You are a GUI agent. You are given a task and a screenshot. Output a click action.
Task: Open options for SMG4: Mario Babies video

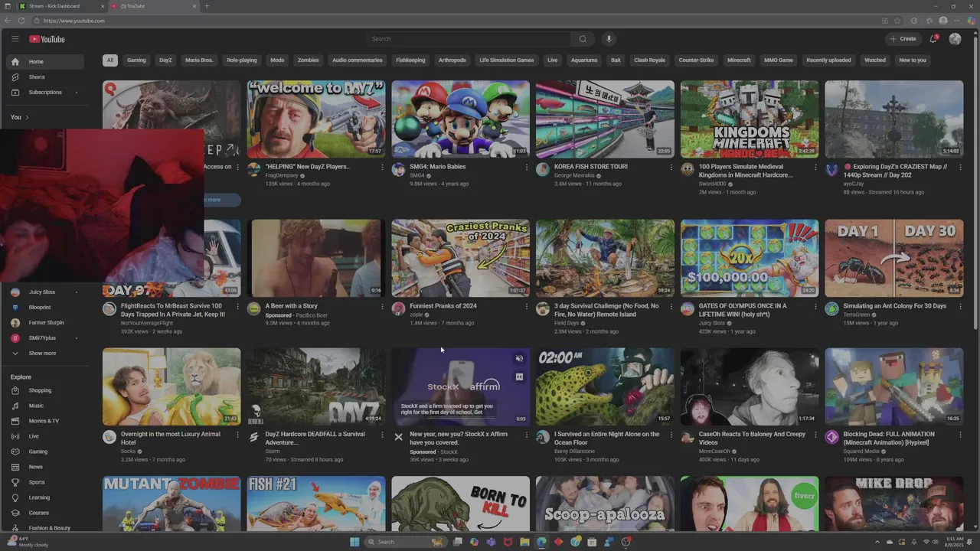coord(527,167)
